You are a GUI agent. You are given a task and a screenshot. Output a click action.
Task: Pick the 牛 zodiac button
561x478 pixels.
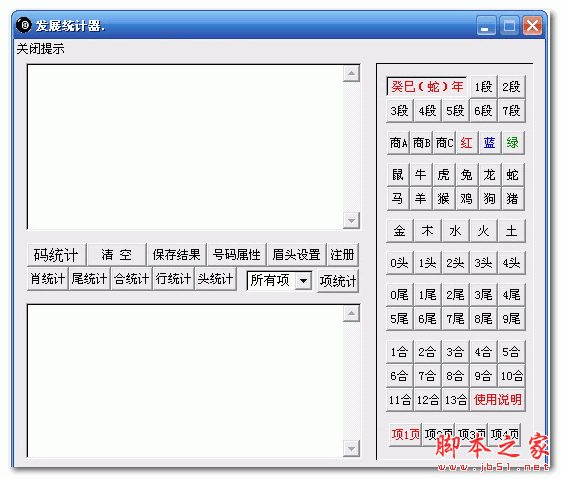tap(421, 175)
